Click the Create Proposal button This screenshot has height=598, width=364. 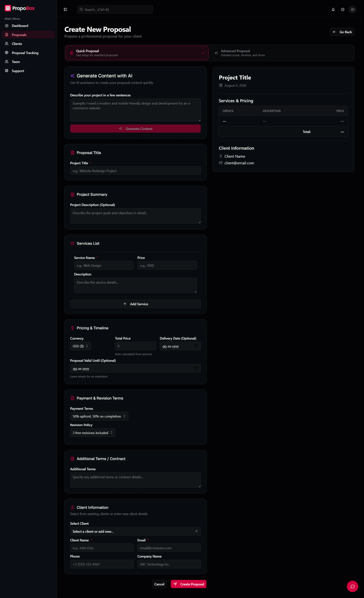click(188, 584)
